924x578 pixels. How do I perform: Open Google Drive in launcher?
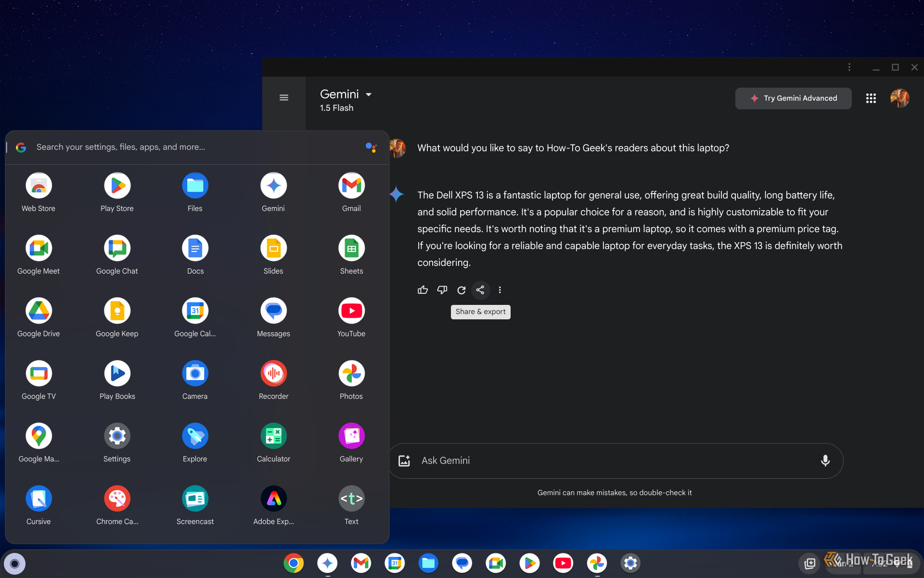(x=38, y=311)
